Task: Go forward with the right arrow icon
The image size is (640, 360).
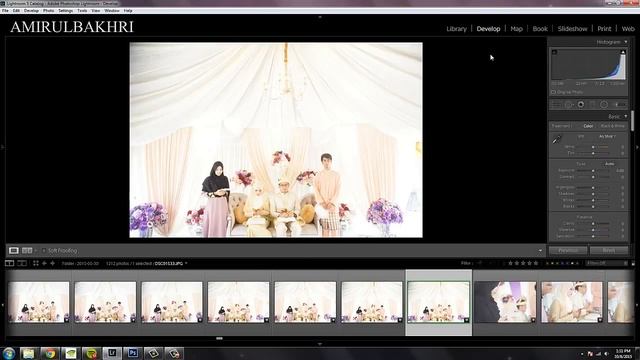Action: [52, 263]
